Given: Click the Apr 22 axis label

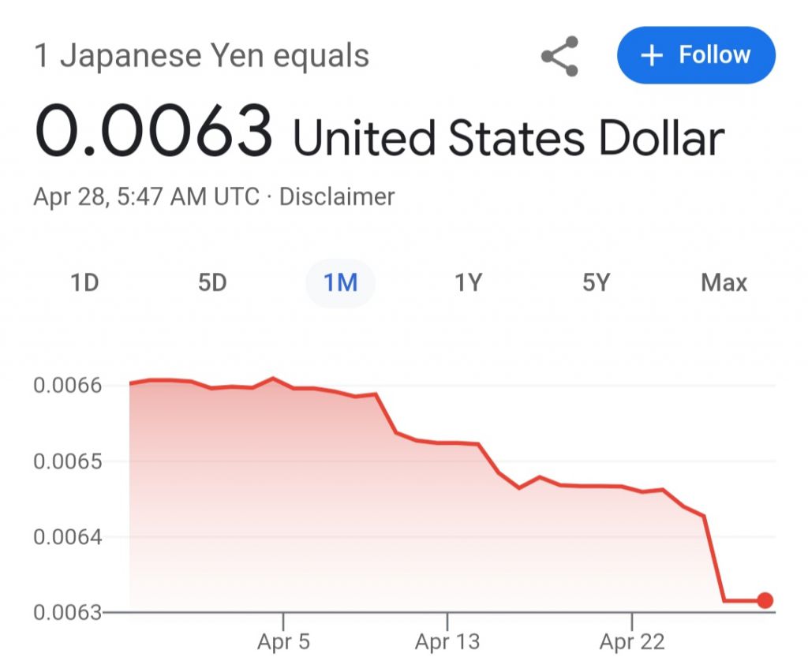Looking at the screenshot, I should [x=632, y=641].
